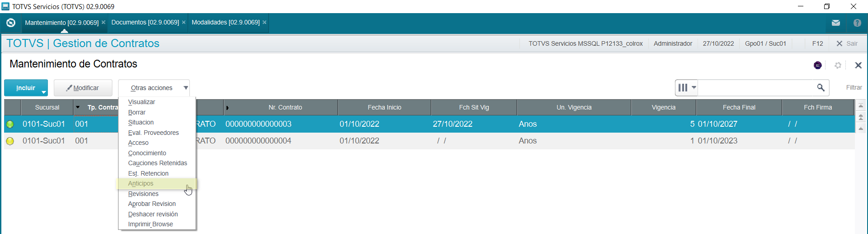Click the arrow marker before Nr. Contrato header
This screenshot has height=234, width=868.
(x=227, y=108)
